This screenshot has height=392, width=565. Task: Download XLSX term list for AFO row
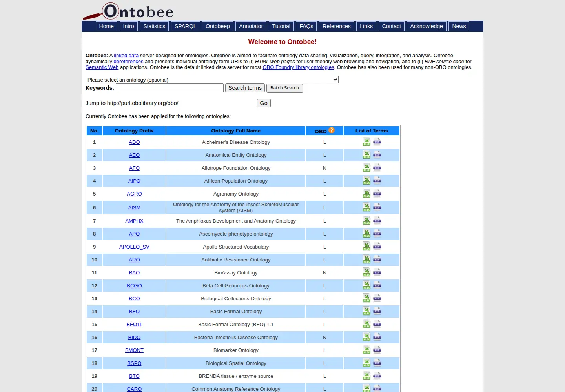point(366,167)
